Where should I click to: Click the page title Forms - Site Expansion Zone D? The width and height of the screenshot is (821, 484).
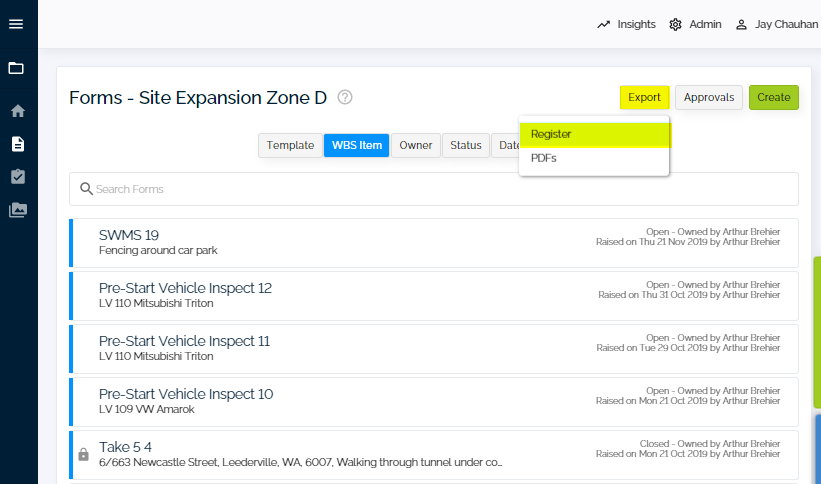coord(198,97)
